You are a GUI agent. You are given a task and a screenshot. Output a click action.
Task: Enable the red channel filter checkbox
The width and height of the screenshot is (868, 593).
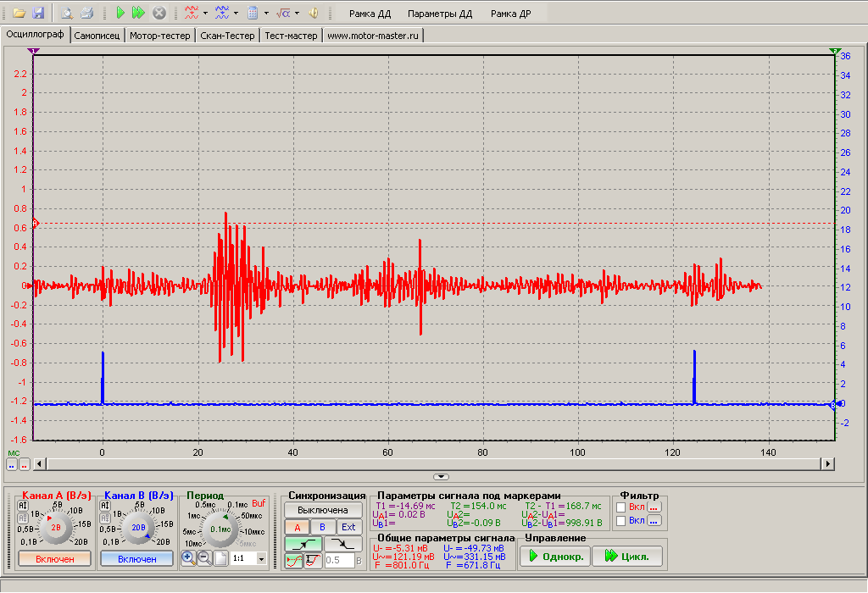click(x=621, y=507)
